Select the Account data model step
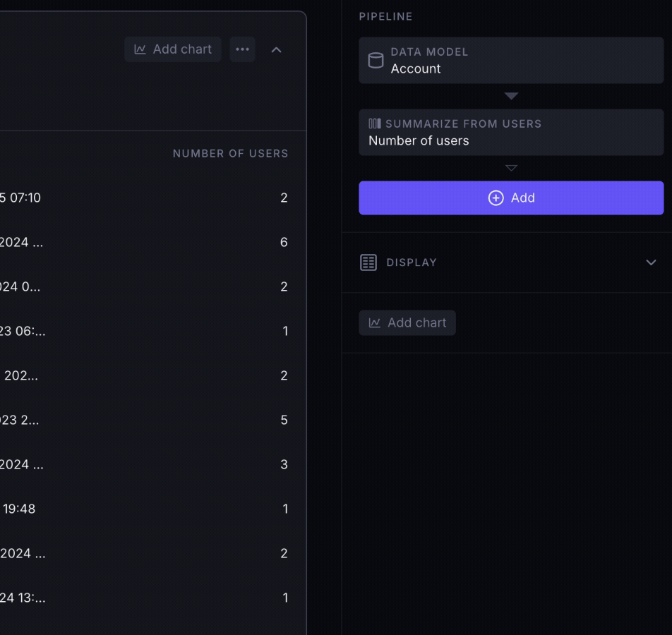 pyautogui.click(x=511, y=60)
